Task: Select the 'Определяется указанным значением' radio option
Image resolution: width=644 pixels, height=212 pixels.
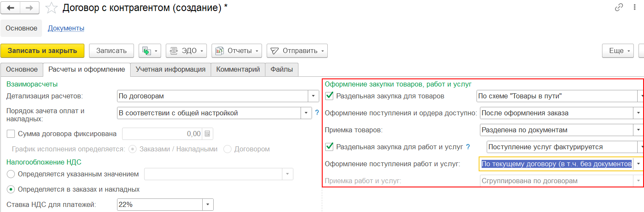Action: pos(11,174)
